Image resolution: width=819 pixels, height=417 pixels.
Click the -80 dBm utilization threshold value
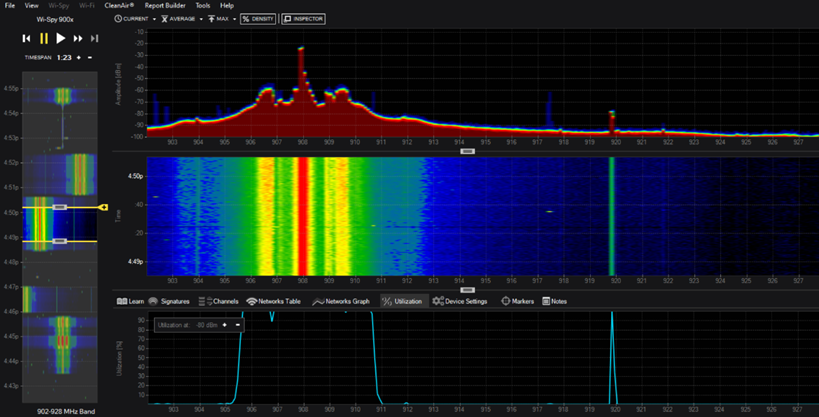click(207, 325)
